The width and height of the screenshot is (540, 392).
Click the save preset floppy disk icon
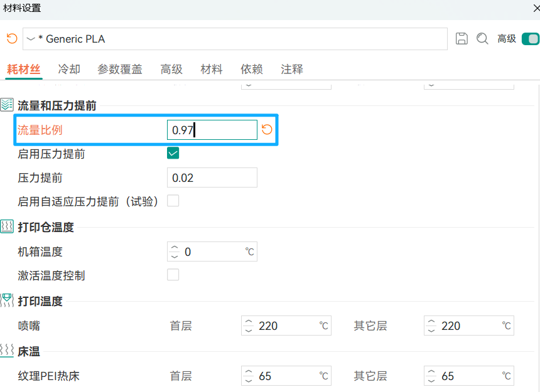(x=462, y=39)
